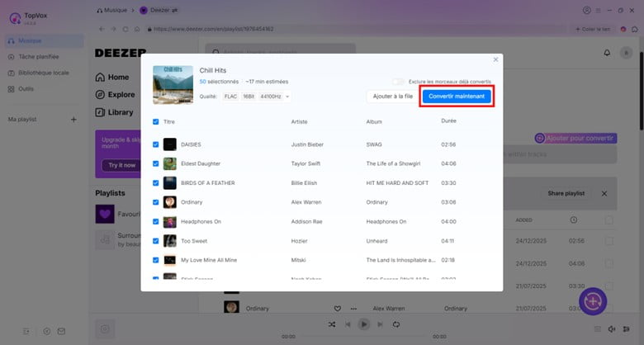Image resolution: width=644 pixels, height=345 pixels.
Task: Toggle repeat in the player bar
Action: click(x=396, y=324)
